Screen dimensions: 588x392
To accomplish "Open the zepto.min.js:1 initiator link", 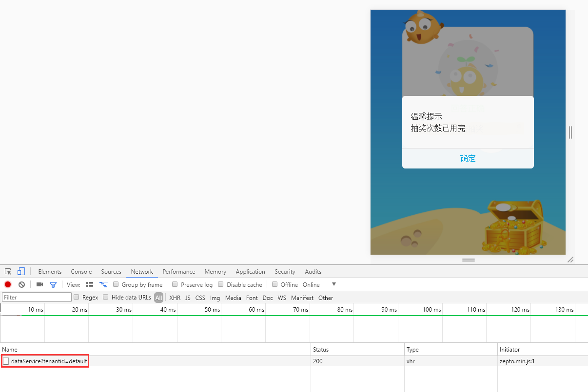I will (517, 361).
